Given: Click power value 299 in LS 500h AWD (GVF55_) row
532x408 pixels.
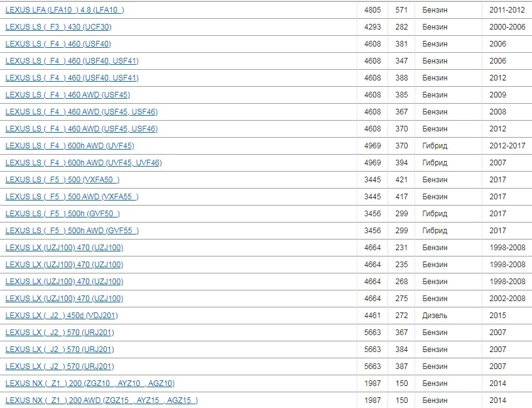Looking at the screenshot, I should tap(401, 231).
